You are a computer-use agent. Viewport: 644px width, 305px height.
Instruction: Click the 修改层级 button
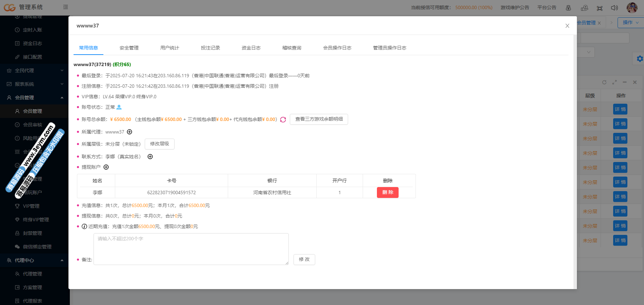click(x=159, y=144)
